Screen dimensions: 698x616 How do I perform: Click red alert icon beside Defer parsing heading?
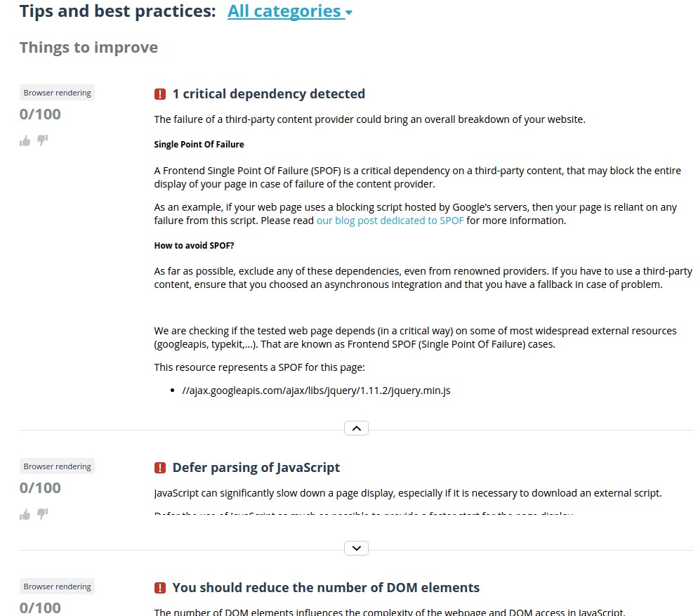click(x=160, y=468)
